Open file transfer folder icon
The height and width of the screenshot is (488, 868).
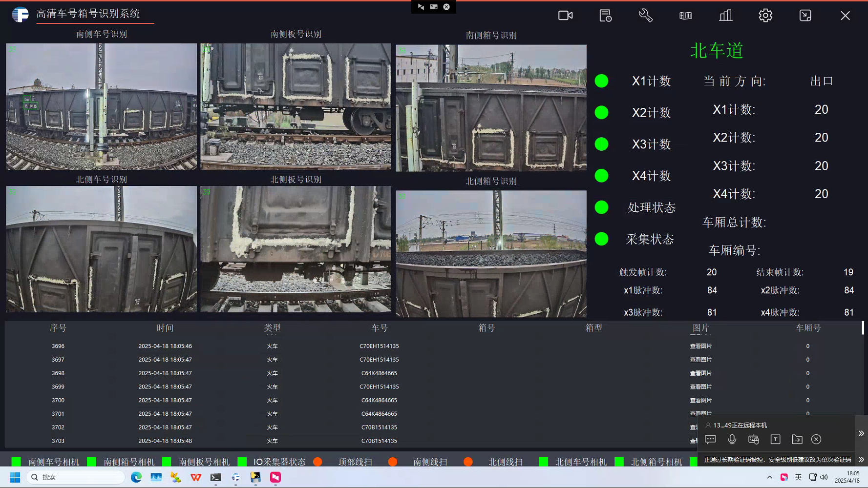click(x=797, y=439)
